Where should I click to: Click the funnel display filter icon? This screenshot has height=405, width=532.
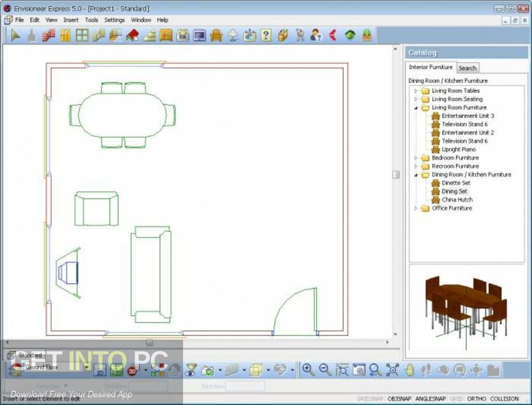191,370
